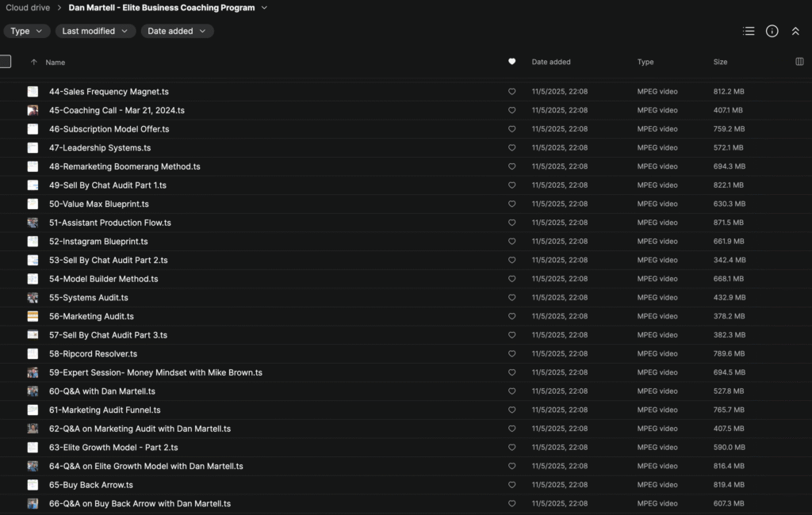Favorite 65-Buy Back Arrow.ts via heart
812x515 pixels.
[x=511, y=485]
